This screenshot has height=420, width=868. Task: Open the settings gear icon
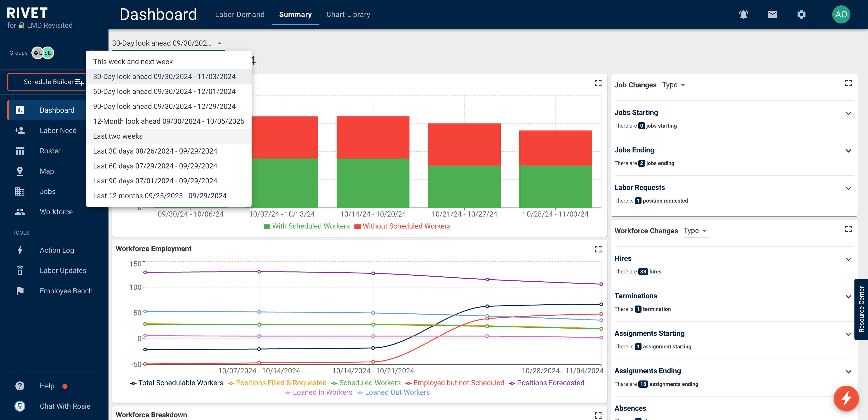click(802, 14)
